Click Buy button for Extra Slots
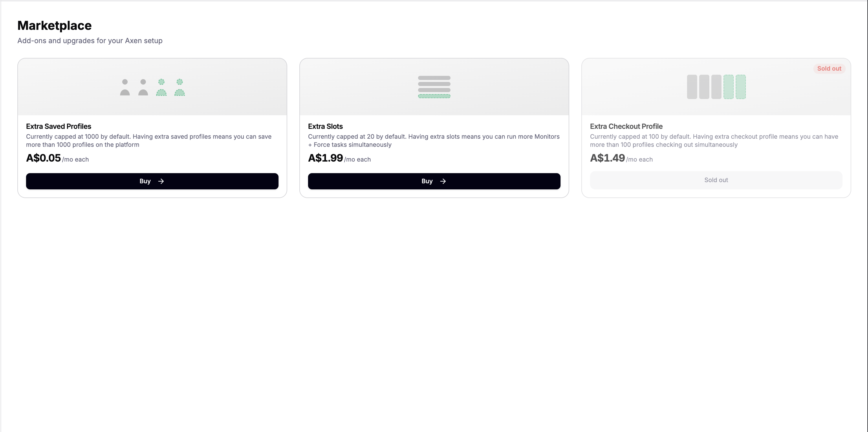Screen dimensions: 868x432 (434, 181)
